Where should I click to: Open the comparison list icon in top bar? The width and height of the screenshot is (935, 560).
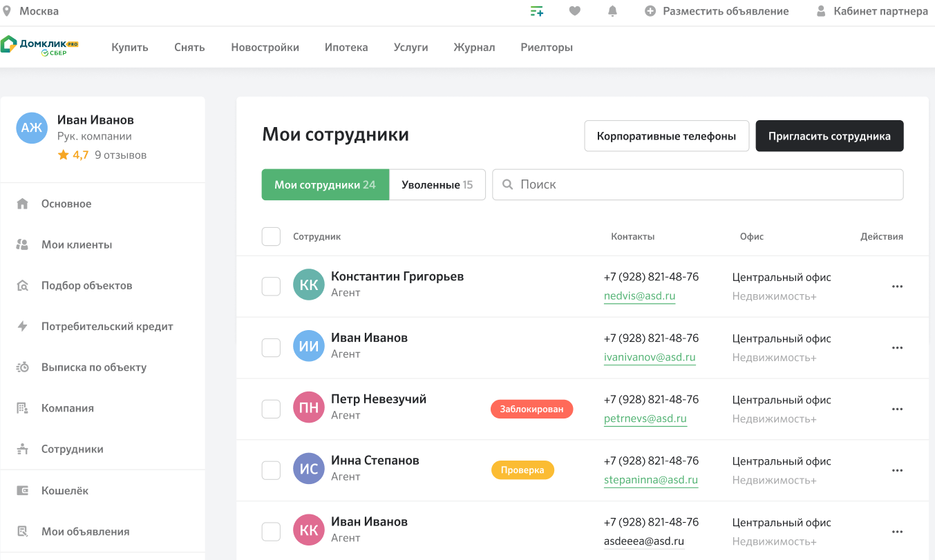[536, 11]
